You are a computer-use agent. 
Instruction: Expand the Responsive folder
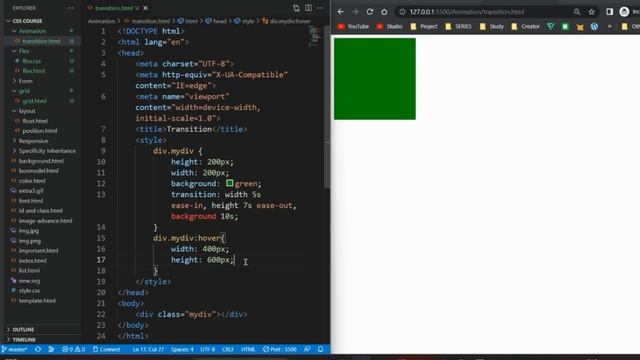point(33,141)
